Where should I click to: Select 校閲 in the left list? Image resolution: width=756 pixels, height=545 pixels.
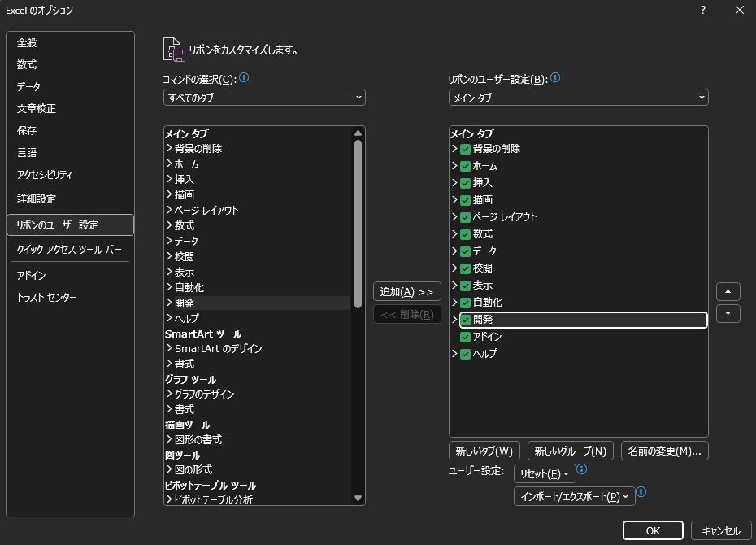tap(185, 256)
